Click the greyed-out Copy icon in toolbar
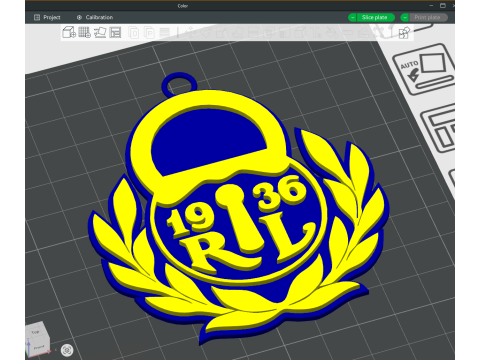The image size is (480, 360). click(x=134, y=33)
